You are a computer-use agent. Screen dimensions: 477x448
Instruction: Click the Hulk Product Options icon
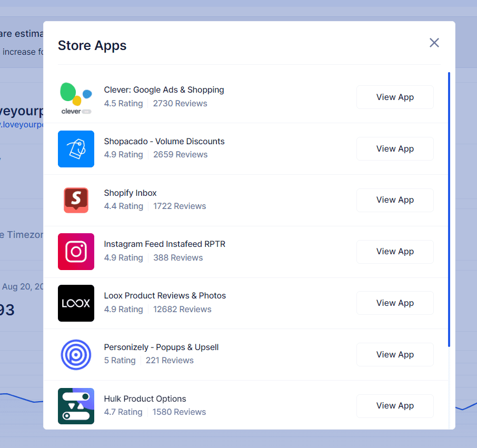[76, 406]
